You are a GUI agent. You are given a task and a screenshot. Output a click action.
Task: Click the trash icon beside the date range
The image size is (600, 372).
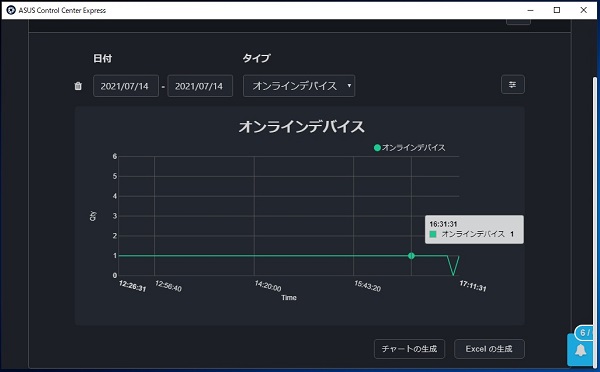(78, 86)
